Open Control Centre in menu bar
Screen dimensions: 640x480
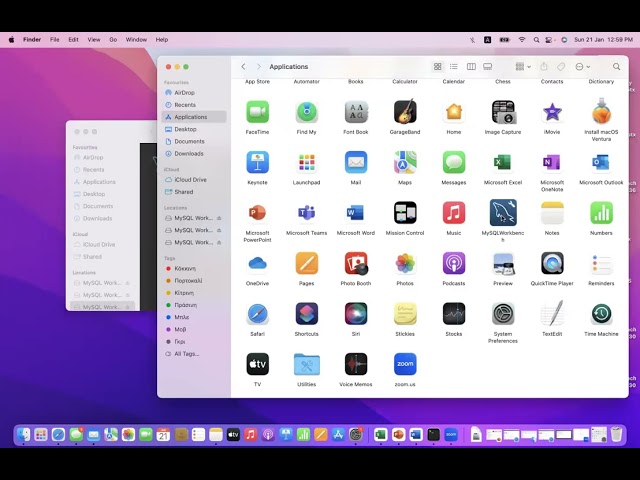549,40
